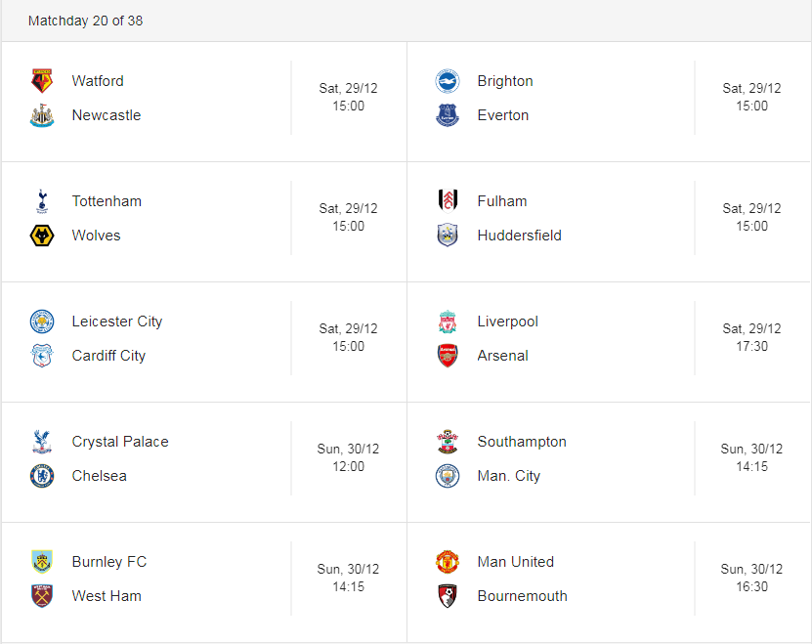The width and height of the screenshot is (812, 644).
Task: Select the Bournemouth club badge
Action: (448, 596)
